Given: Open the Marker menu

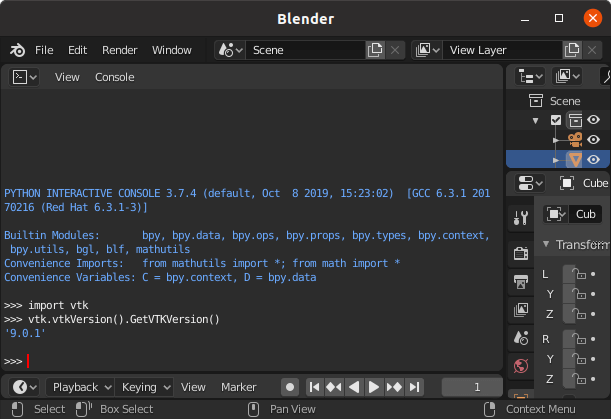Looking at the screenshot, I should [238, 387].
